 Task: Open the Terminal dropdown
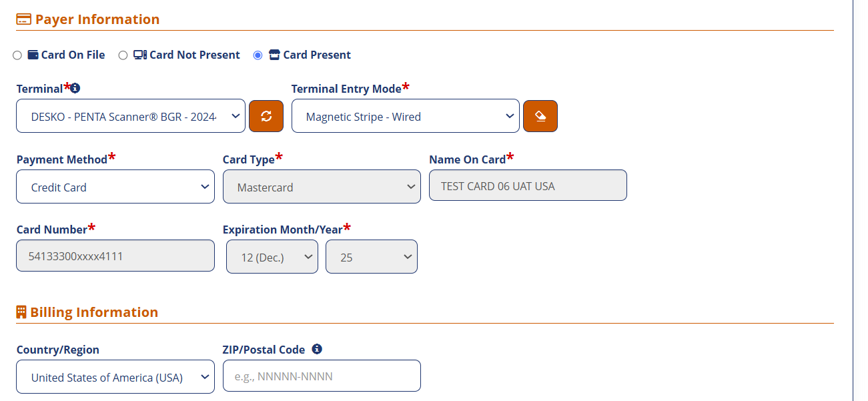pos(131,116)
